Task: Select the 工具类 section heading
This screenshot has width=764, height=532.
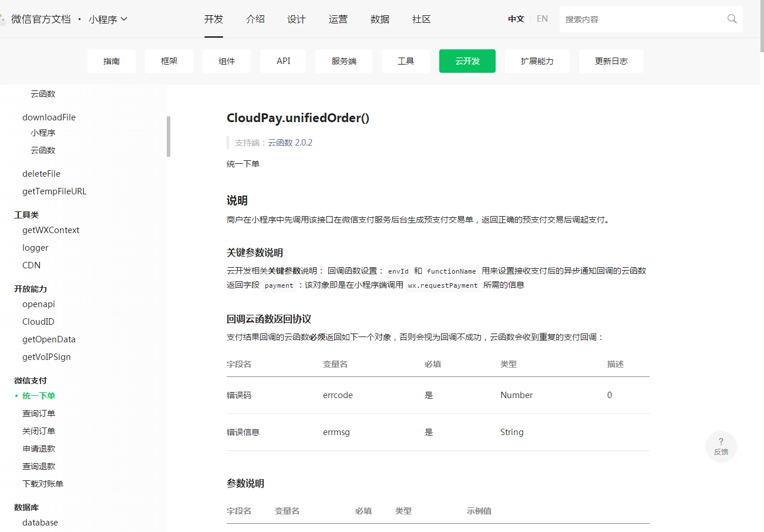Action: point(26,215)
